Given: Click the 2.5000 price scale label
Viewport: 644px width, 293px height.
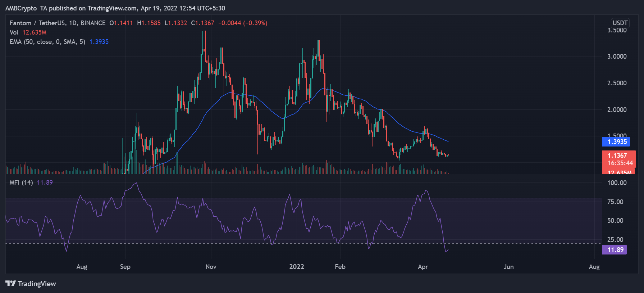Looking at the screenshot, I should click(617, 83).
